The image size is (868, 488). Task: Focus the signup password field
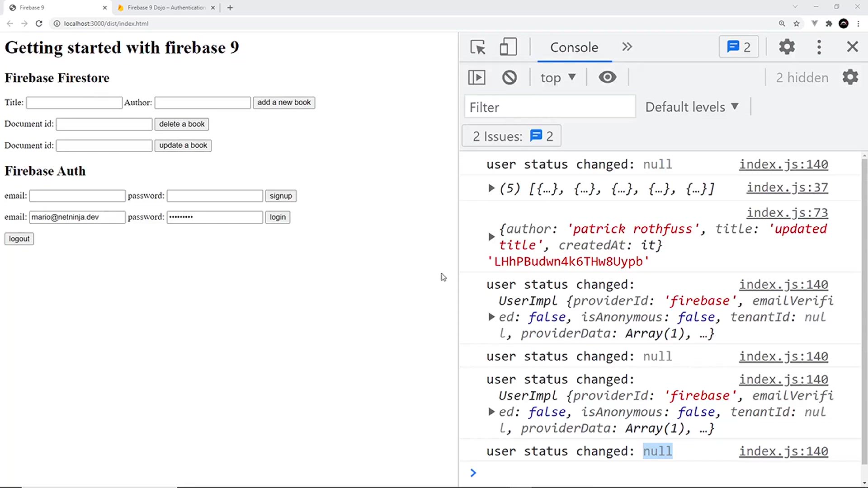tap(215, 196)
